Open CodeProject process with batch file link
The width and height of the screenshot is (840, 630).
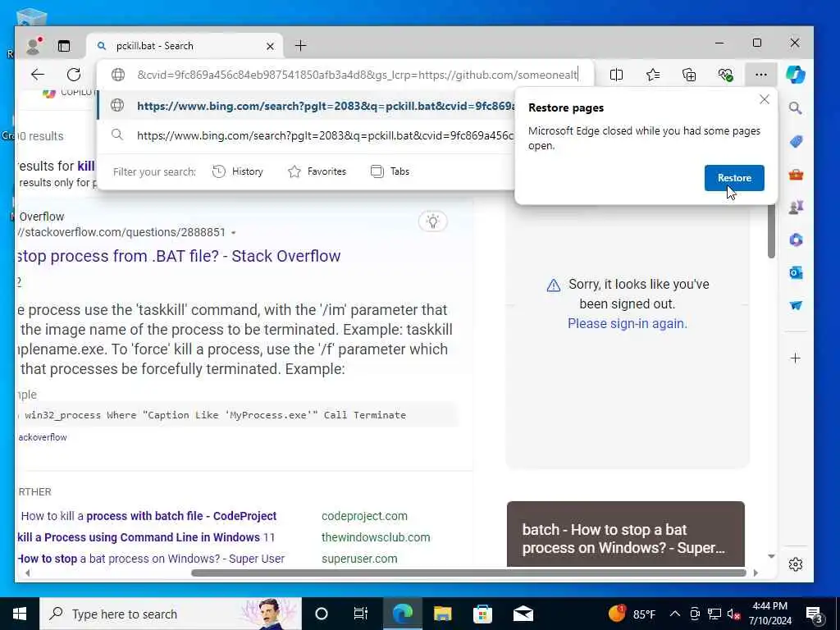coord(149,516)
